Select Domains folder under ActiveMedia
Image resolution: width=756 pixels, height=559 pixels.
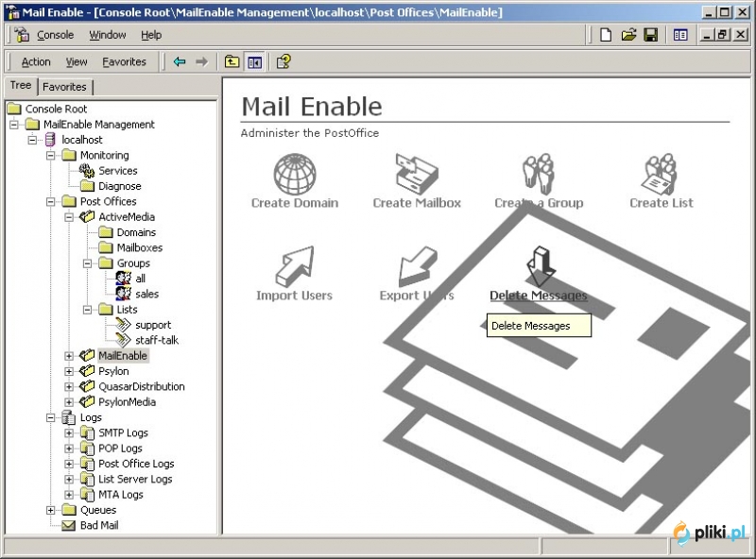click(x=136, y=232)
